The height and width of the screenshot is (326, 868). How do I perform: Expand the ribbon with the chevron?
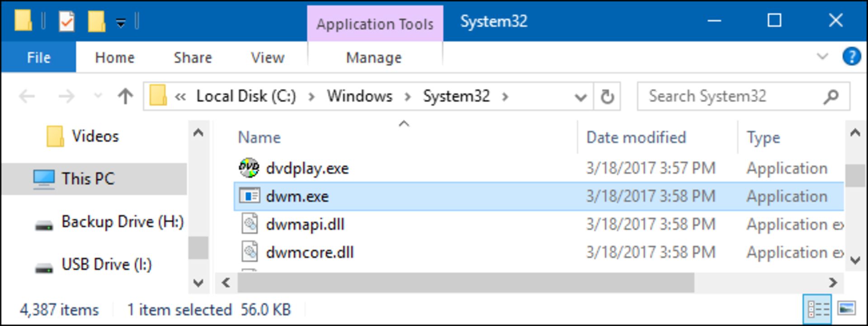point(822,57)
